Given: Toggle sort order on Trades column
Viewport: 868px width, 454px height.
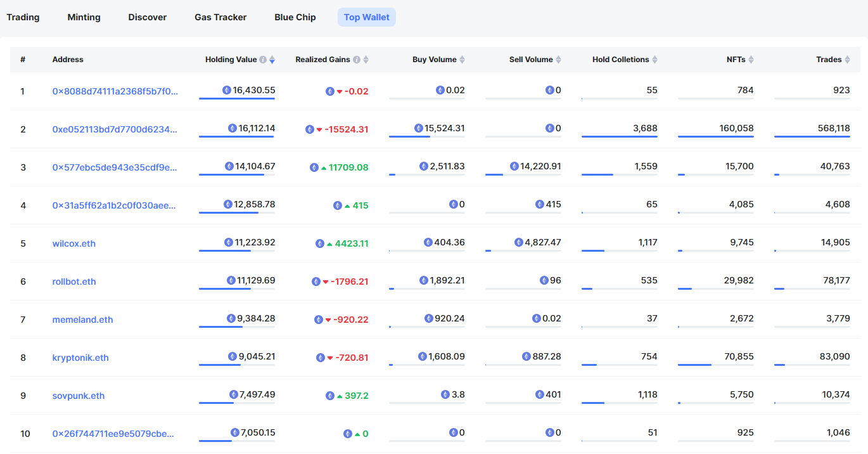Looking at the screenshot, I should coord(847,60).
